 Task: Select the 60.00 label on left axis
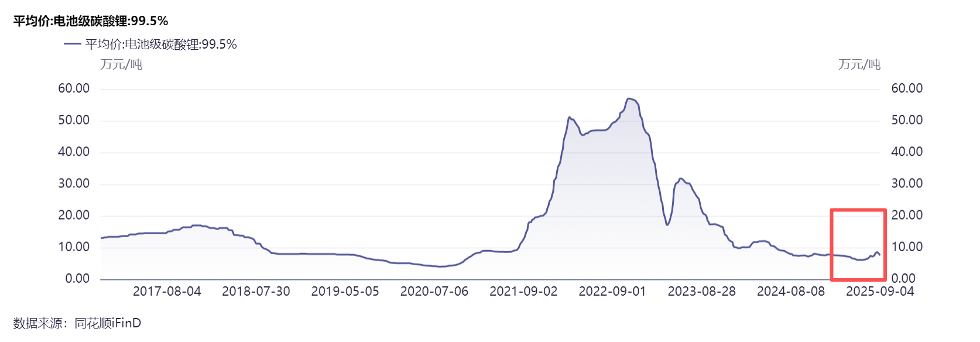[x=74, y=88]
